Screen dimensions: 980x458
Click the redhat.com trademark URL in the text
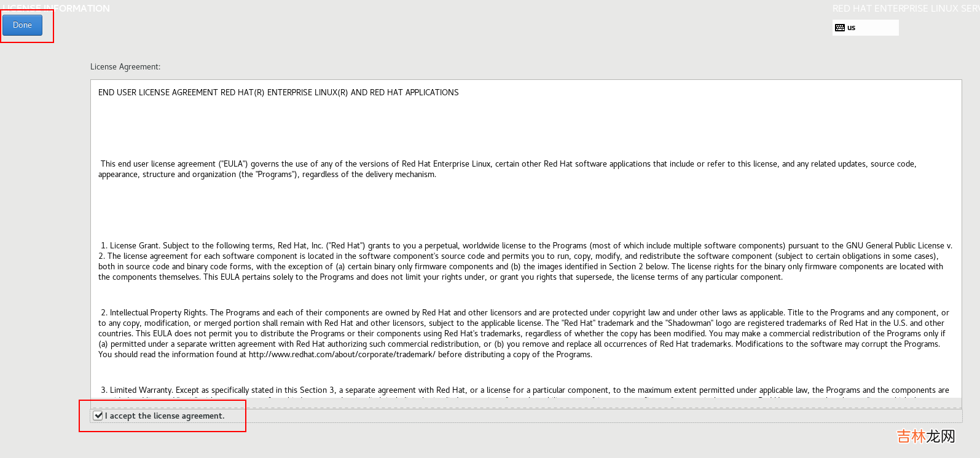(342, 355)
